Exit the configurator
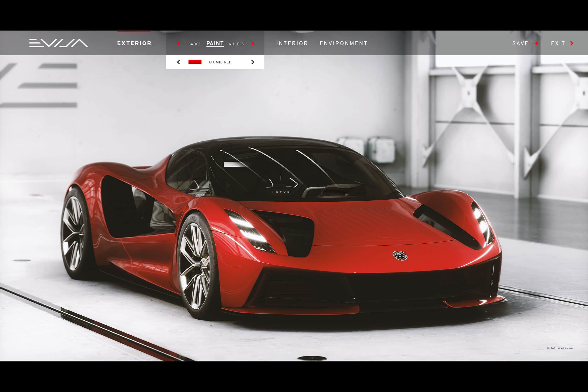The image size is (588, 392). (558, 43)
